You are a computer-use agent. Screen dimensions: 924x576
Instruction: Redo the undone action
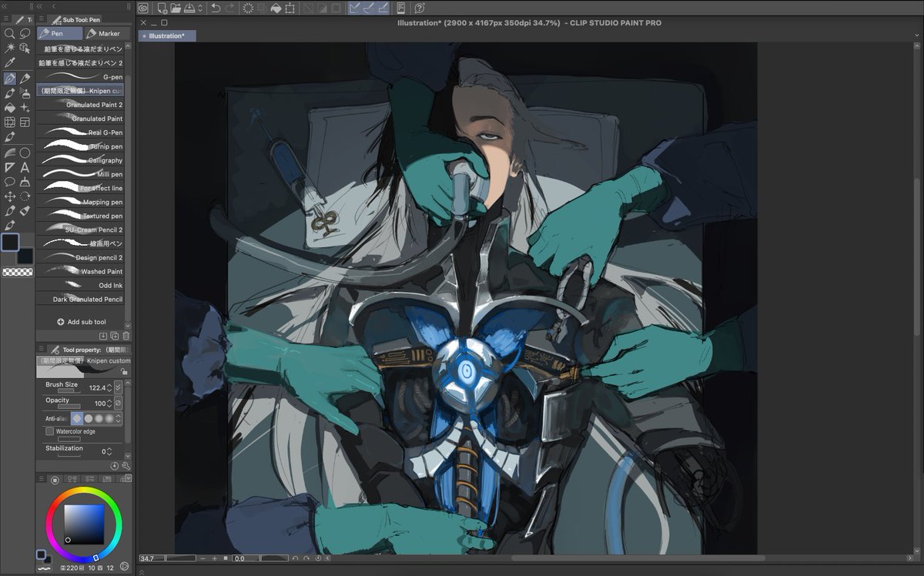coord(230,8)
